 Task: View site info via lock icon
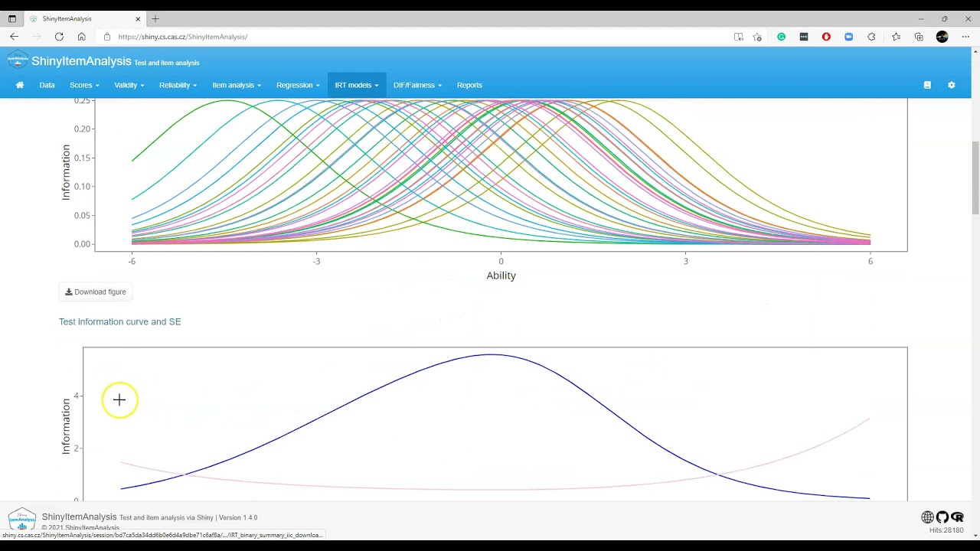point(107,37)
